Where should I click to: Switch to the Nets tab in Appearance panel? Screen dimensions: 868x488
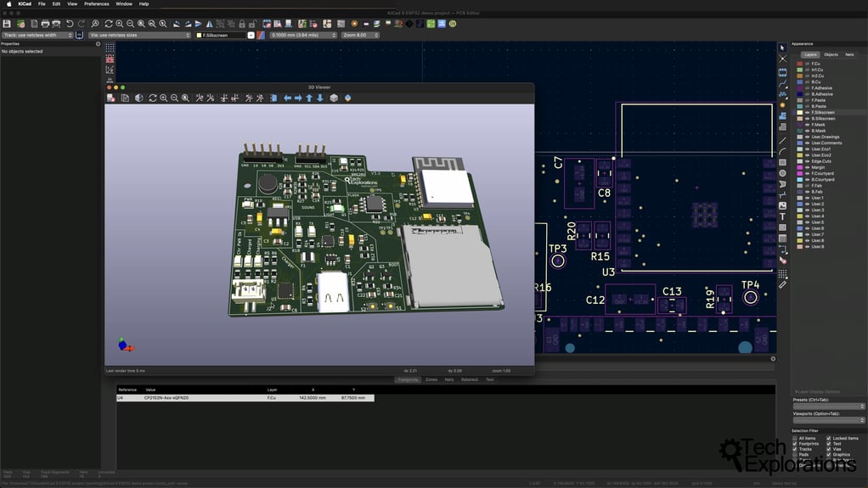[848, 54]
